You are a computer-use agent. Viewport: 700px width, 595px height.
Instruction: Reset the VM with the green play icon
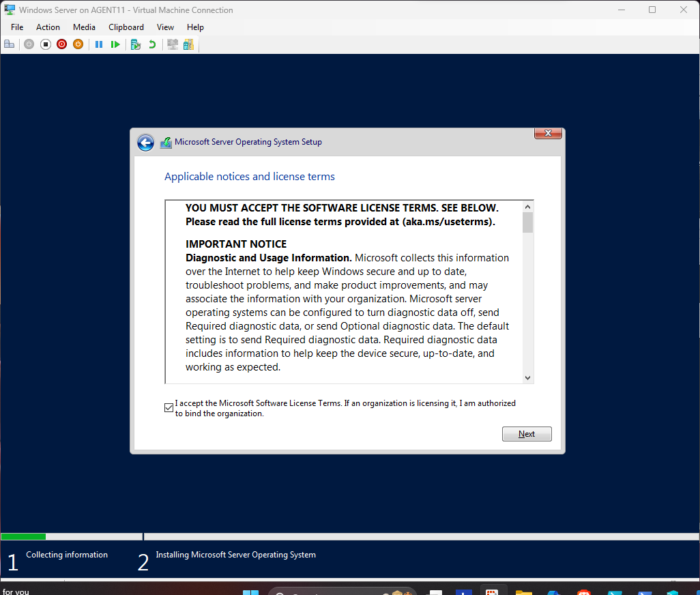click(x=115, y=44)
